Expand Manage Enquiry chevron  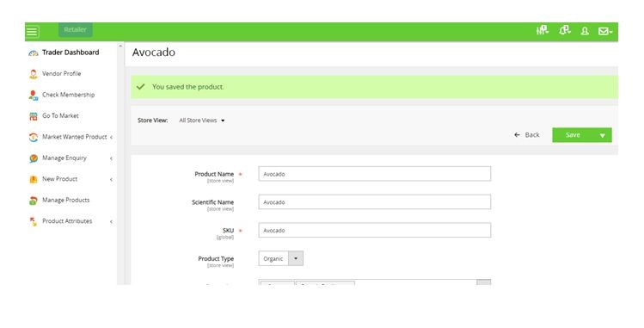(111, 158)
